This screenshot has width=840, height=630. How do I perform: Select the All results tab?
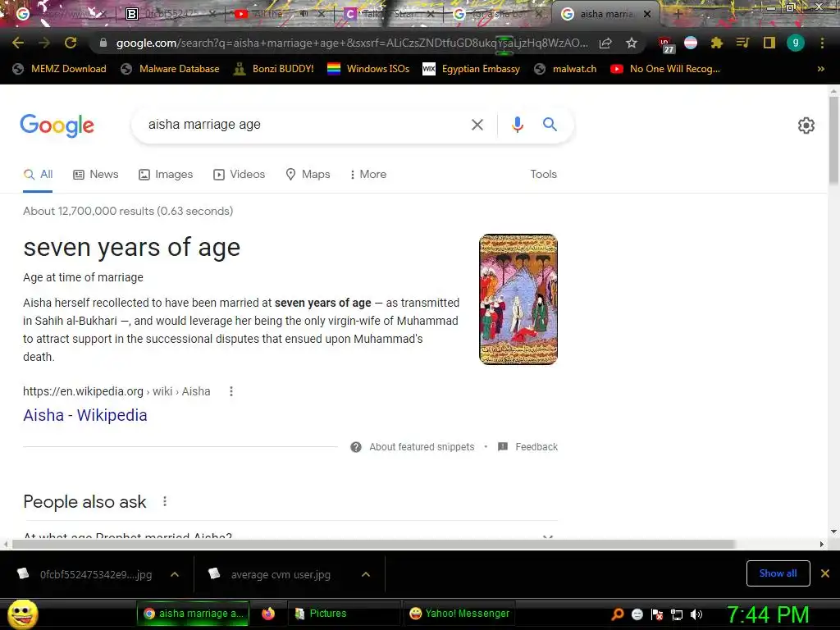pos(38,174)
